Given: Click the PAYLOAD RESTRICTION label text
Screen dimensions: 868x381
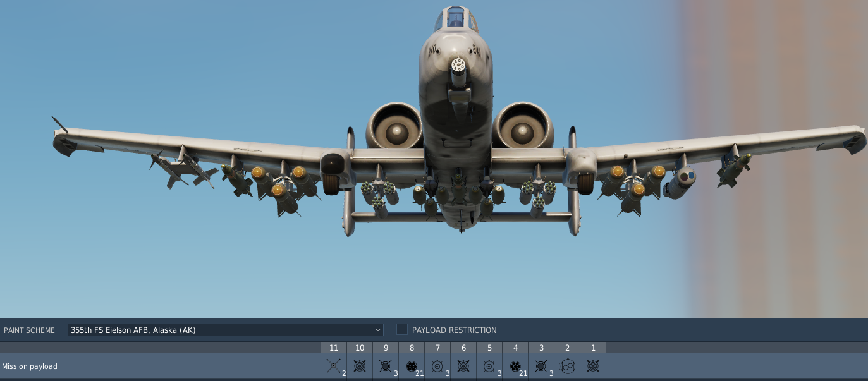Looking at the screenshot, I should 454,330.
